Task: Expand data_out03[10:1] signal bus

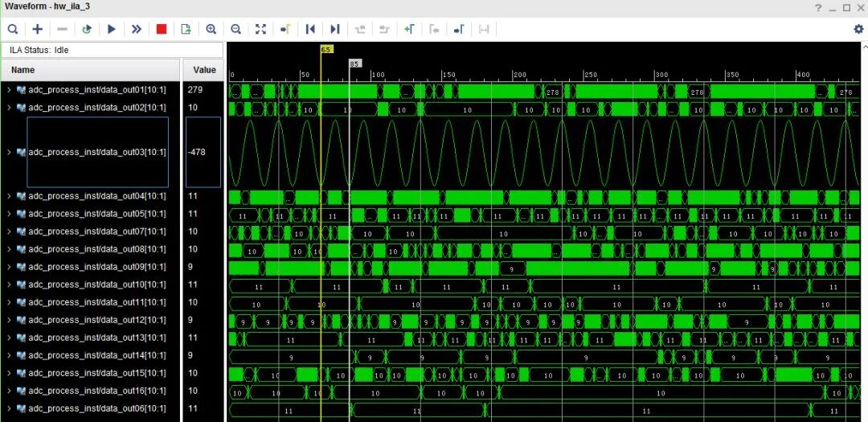Action: click(9, 152)
